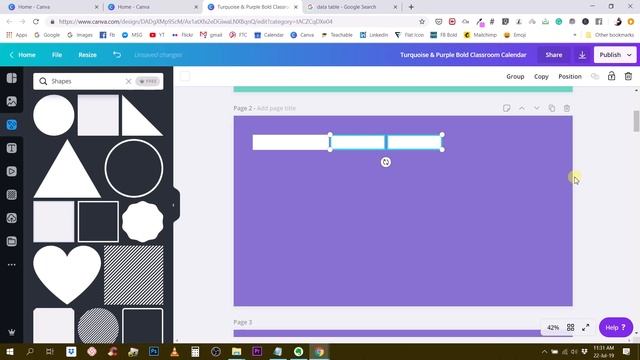Open the Uploads sidebar panel

[x=11, y=218]
